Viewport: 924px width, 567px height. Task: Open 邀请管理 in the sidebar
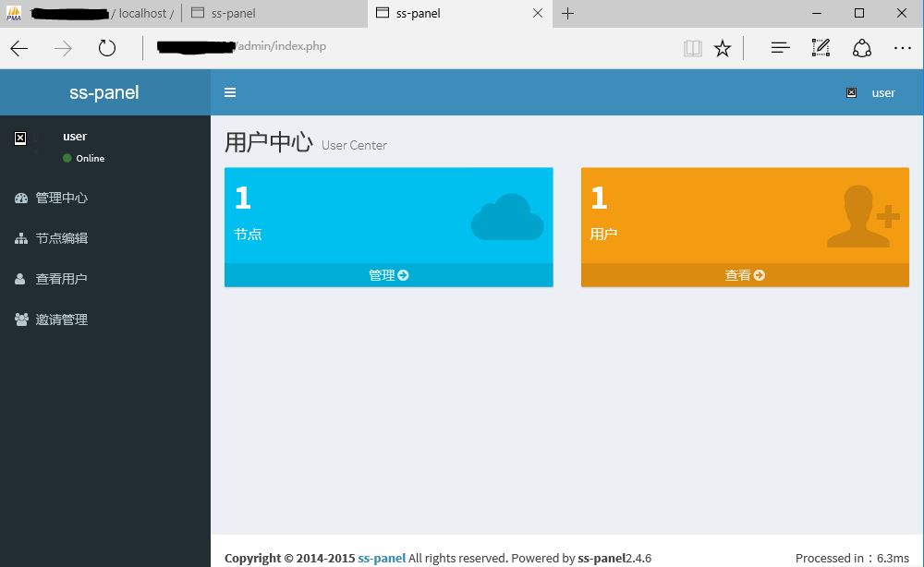pos(105,320)
